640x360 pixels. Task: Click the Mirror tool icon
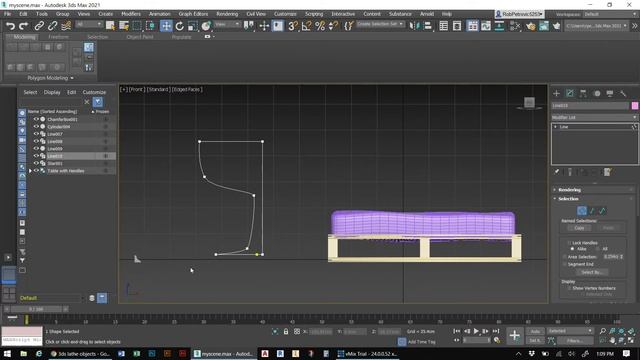pyautogui.click(x=414, y=26)
